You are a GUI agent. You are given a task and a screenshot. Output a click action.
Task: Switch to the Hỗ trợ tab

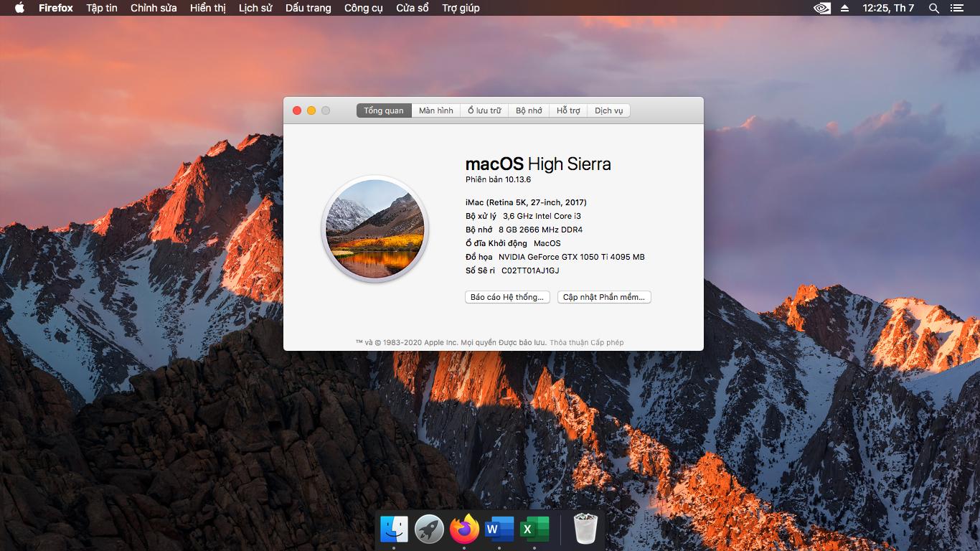[568, 110]
